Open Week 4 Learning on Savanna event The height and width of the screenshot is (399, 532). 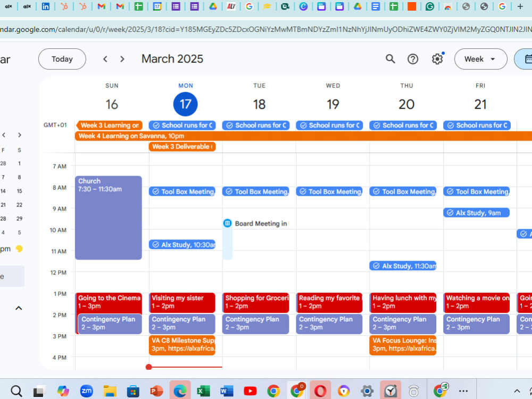303,136
